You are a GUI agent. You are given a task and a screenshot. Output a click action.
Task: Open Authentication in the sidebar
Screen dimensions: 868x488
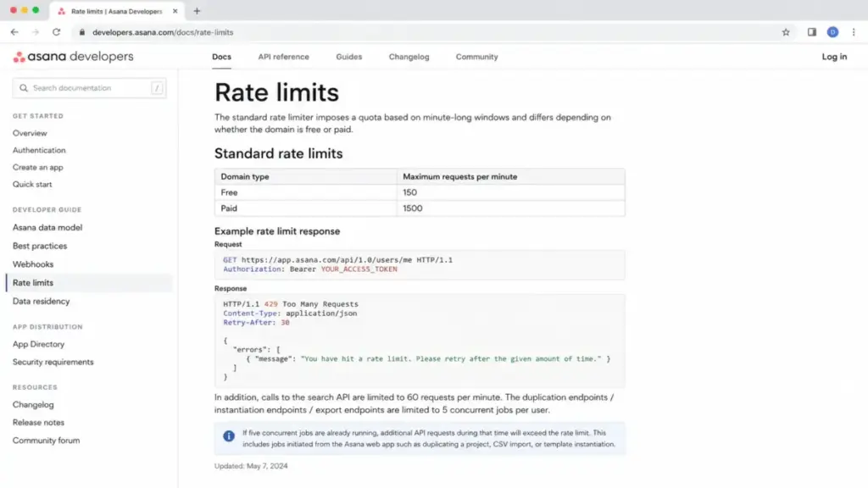[39, 151]
